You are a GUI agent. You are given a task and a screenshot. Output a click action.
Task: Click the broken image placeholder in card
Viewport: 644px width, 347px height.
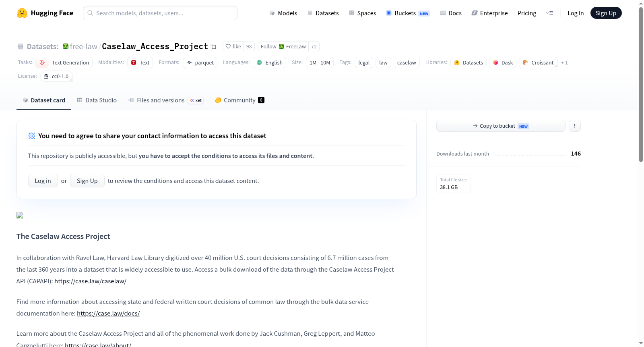coord(20,215)
